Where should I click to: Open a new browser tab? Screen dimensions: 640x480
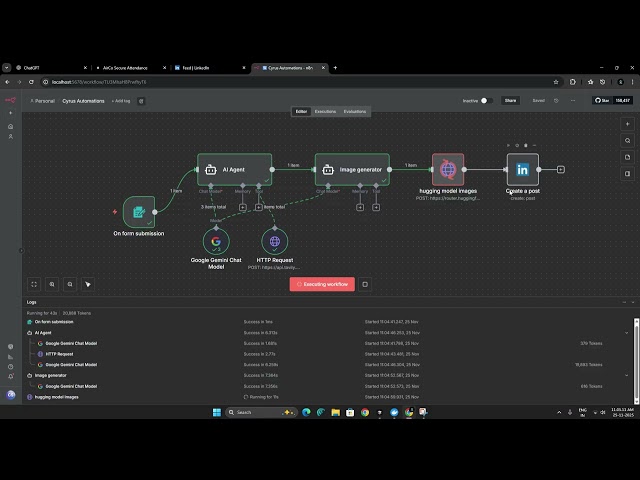coord(335,68)
